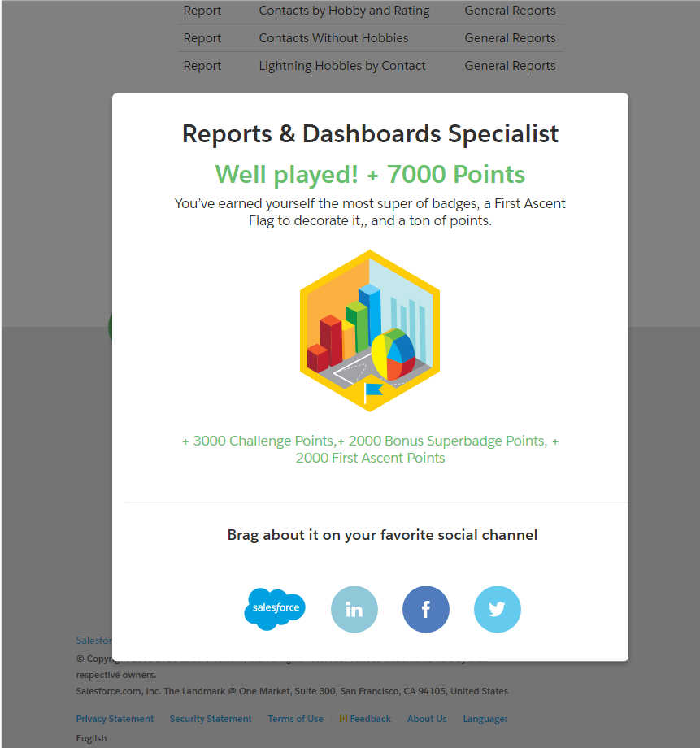Open the About Us link

(x=427, y=719)
